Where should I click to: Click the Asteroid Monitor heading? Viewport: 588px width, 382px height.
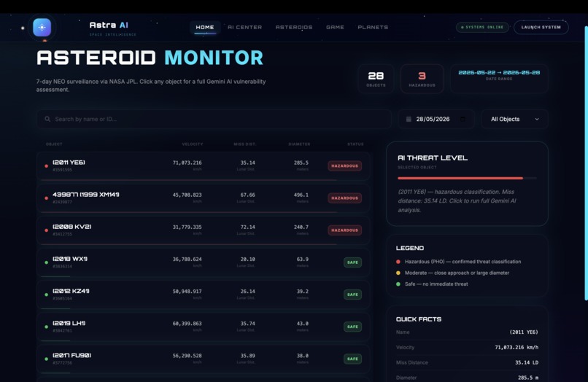tap(150, 58)
